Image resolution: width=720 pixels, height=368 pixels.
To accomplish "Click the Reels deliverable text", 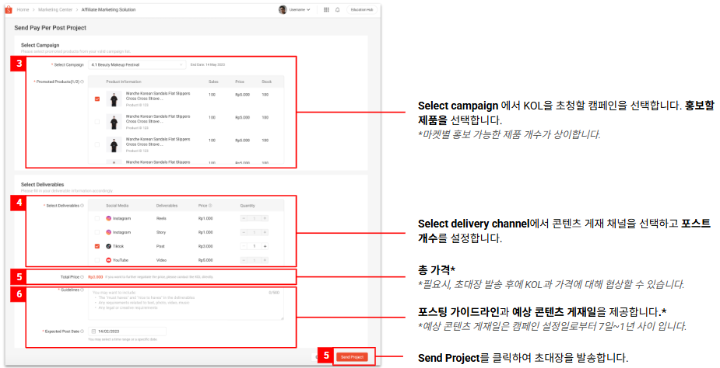I will coord(161,219).
